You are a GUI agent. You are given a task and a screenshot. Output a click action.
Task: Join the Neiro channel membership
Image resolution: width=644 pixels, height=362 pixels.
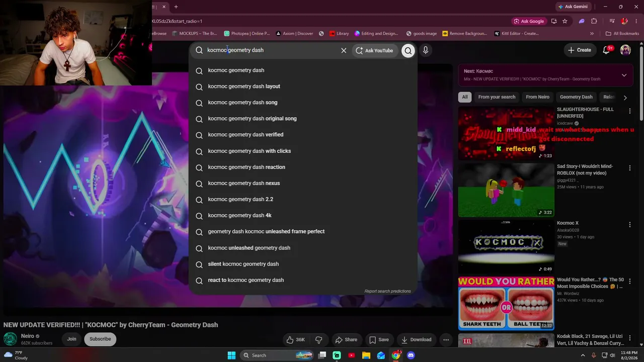pos(71,339)
